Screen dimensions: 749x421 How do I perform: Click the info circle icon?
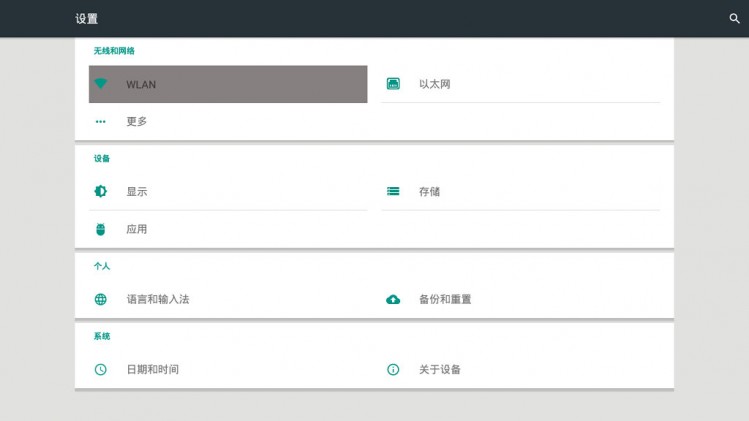point(393,369)
